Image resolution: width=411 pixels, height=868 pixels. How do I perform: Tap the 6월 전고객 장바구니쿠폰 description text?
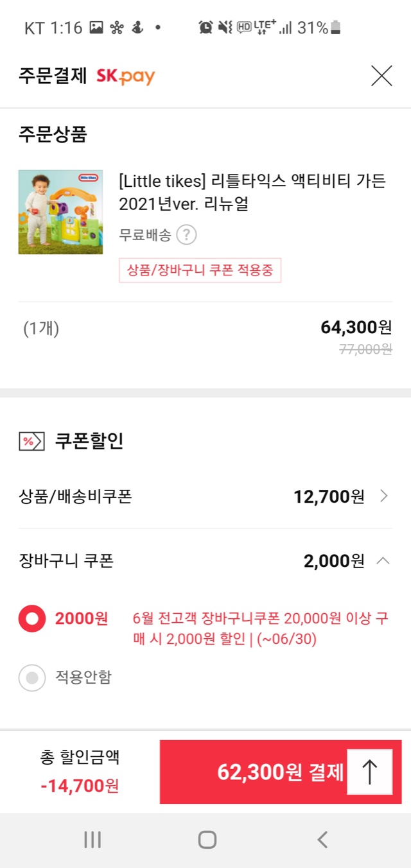260,629
